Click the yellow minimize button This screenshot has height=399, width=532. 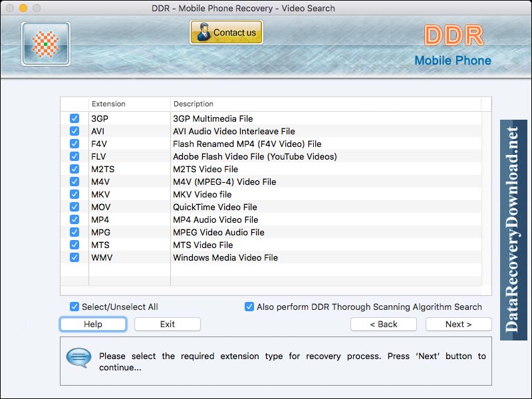pos(25,9)
